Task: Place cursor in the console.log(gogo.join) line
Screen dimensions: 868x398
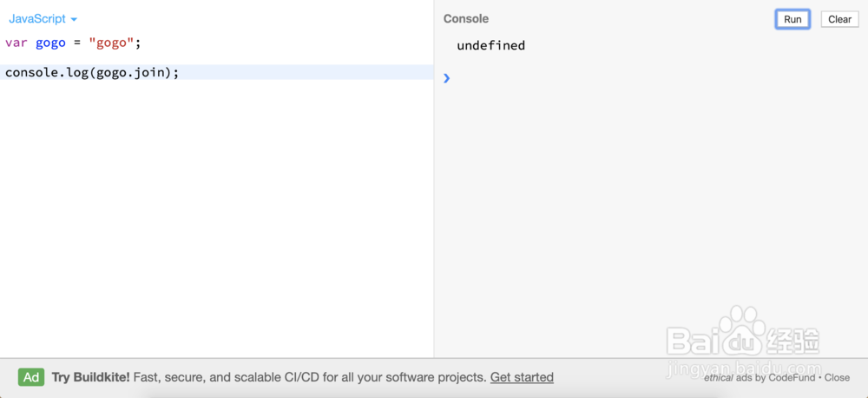Action: (216, 73)
